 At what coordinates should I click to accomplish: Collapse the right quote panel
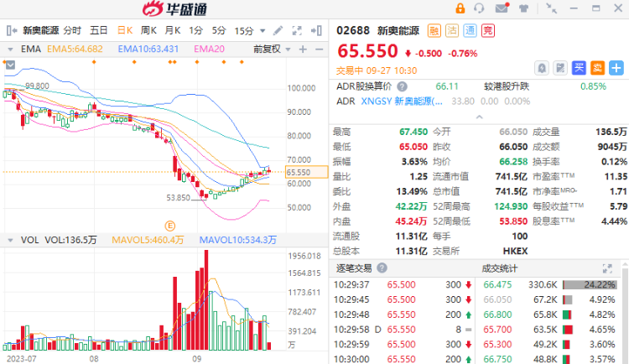coord(316,30)
